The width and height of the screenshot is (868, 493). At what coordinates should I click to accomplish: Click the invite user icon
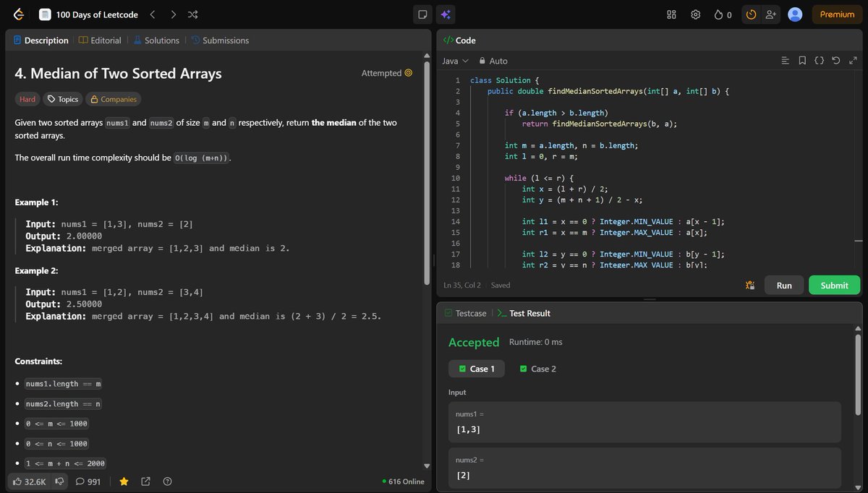point(772,14)
